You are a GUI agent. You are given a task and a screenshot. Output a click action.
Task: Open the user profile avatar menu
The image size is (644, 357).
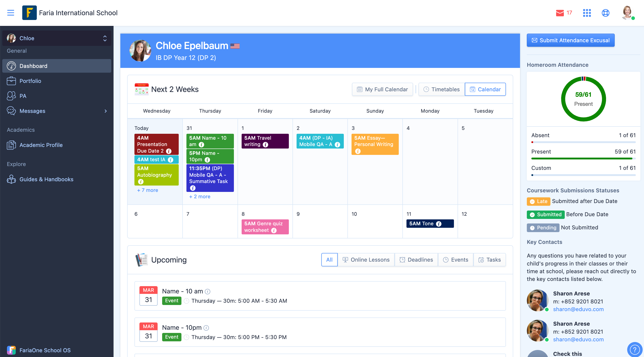[627, 13]
